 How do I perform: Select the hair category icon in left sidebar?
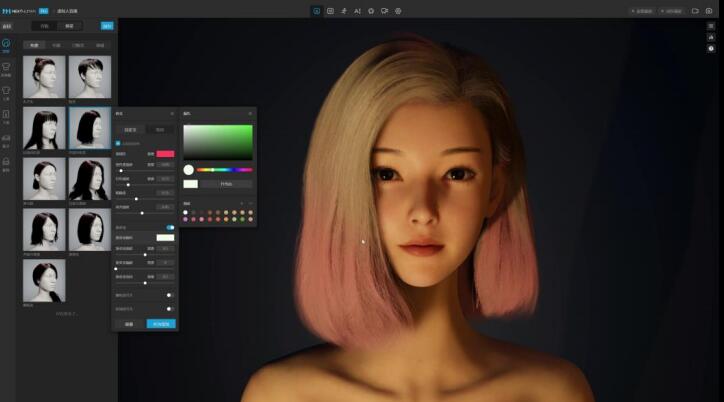tap(7, 46)
